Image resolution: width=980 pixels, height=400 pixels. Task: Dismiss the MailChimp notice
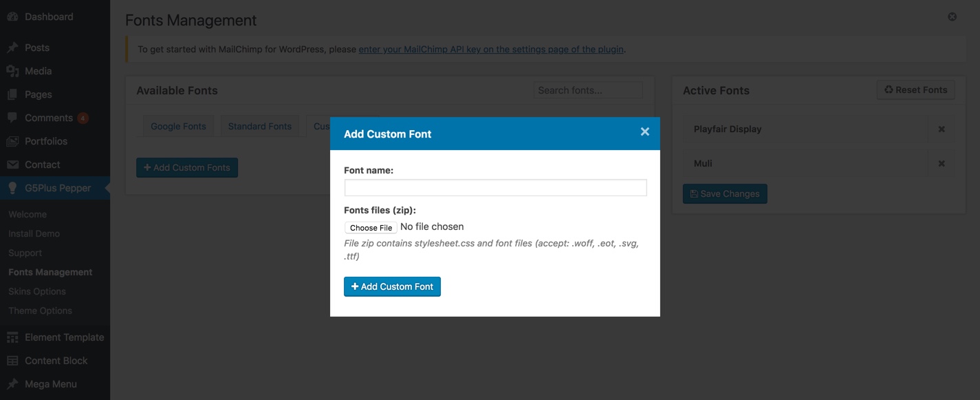click(952, 17)
